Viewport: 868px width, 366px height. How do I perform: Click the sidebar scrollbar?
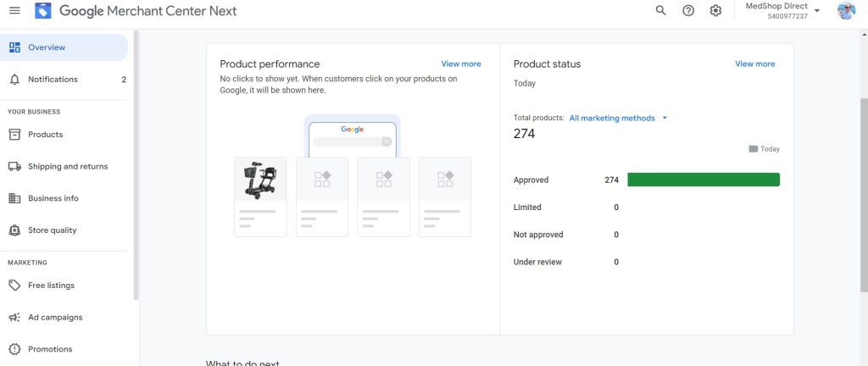coord(136,166)
